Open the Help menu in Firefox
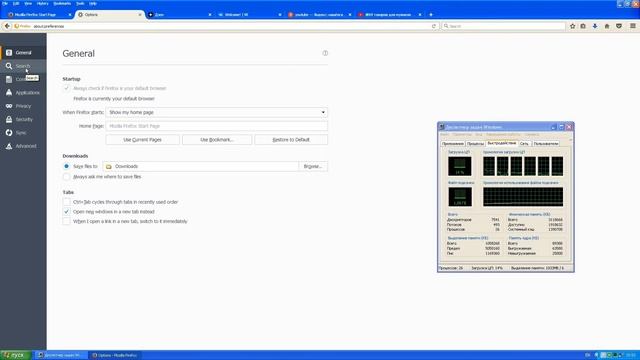This screenshot has height=360, width=640. 93,3
